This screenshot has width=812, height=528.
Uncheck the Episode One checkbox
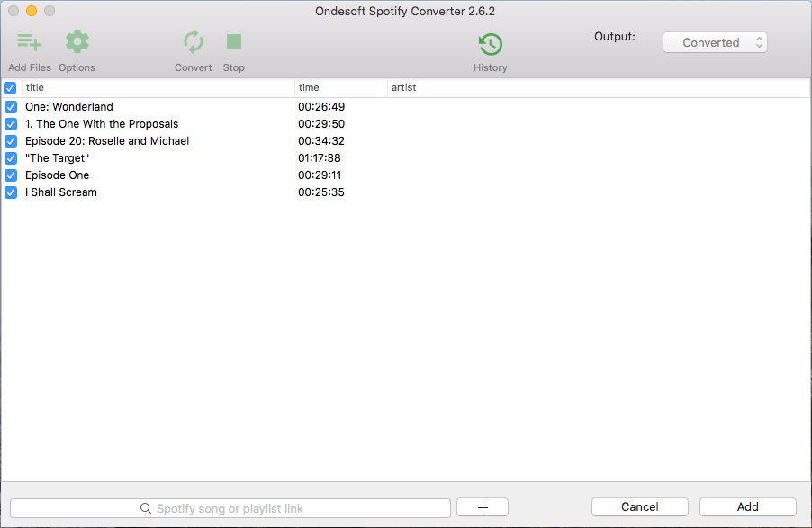11,175
